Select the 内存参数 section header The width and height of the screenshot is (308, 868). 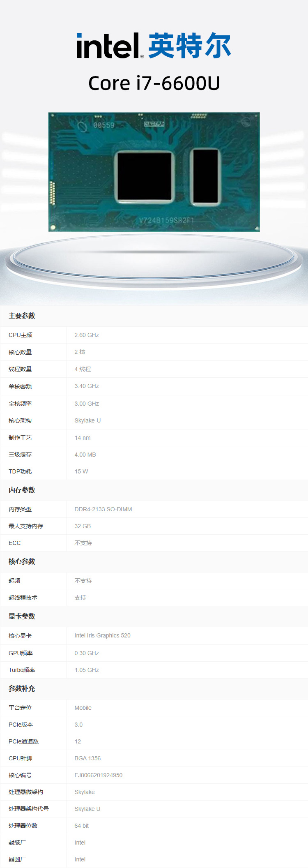pyautogui.click(x=22, y=490)
